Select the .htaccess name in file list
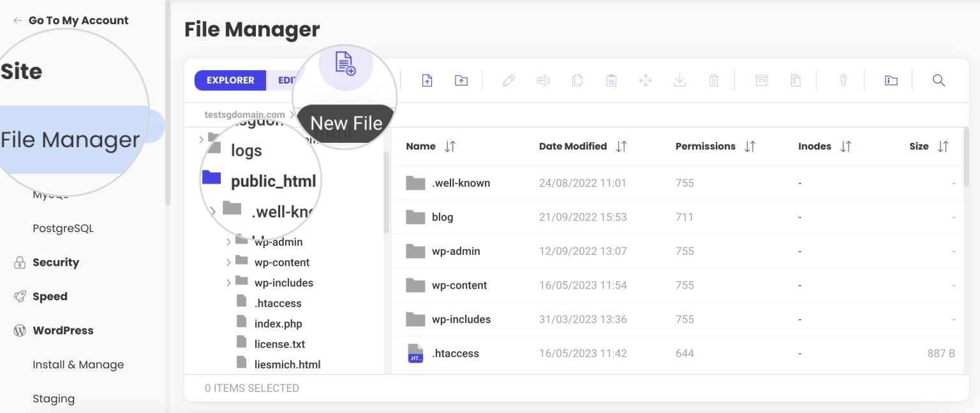The height and width of the screenshot is (413, 980). [x=455, y=353]
